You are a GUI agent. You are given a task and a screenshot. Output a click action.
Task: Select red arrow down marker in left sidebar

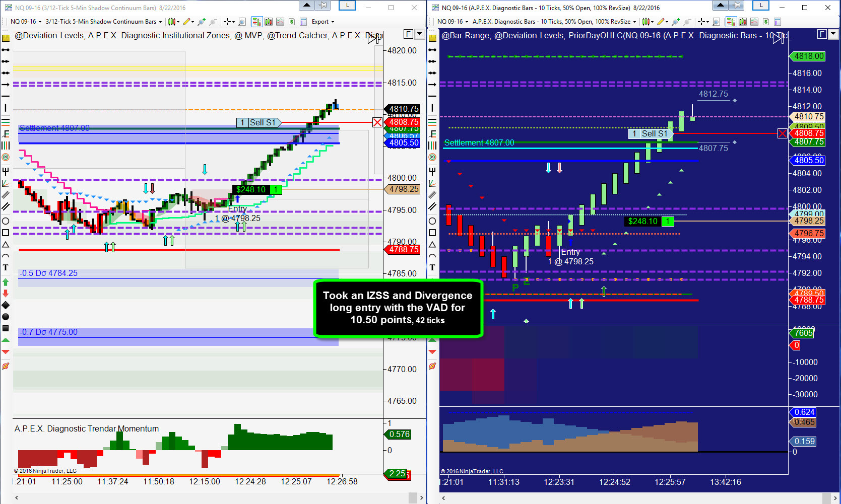6,294
